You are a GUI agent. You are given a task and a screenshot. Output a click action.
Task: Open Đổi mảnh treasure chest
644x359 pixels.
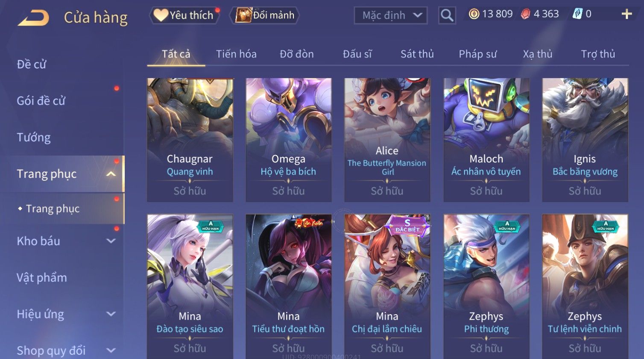pos(265,15)
